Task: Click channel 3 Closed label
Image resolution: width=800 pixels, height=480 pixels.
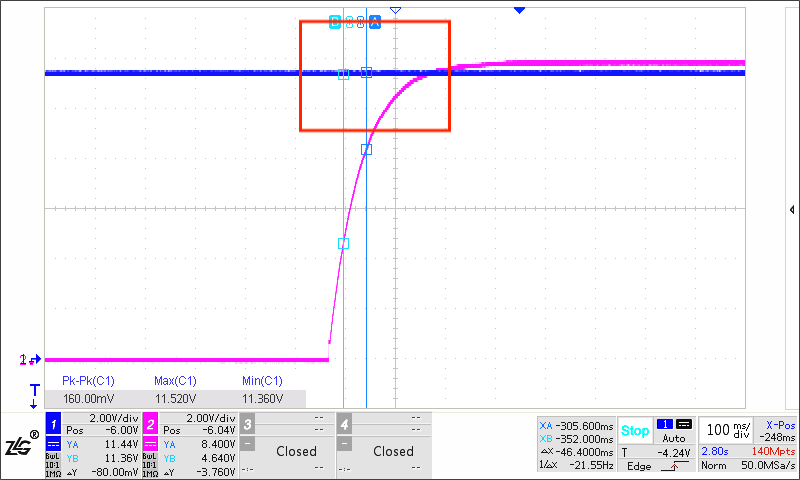Action: click(x=296, y=451)
